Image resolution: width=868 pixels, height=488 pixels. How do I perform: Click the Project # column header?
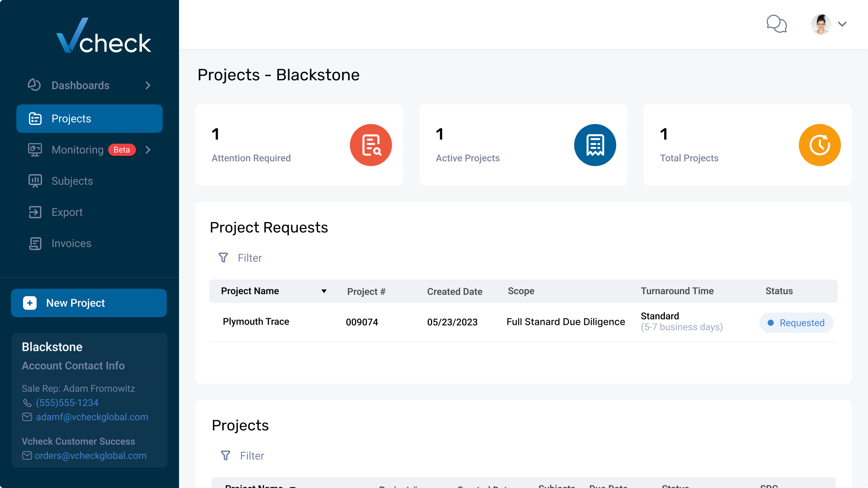(x=366, y=291)
